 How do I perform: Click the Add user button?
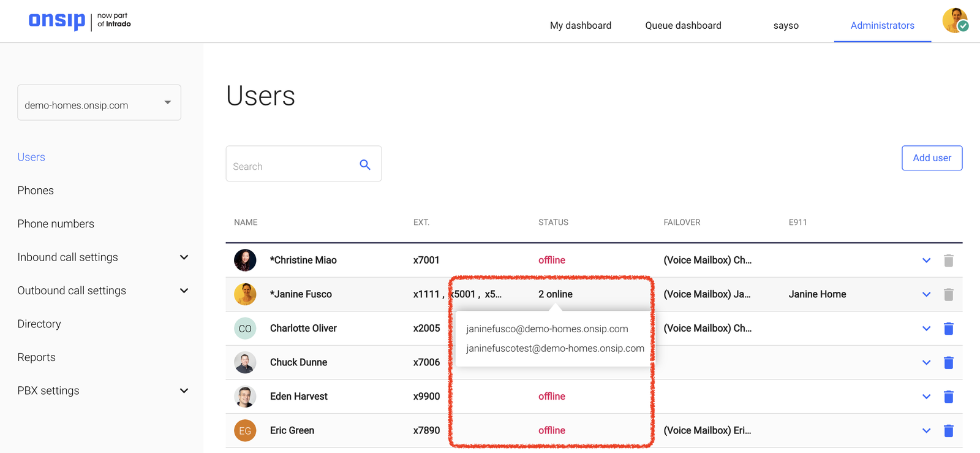932,158
